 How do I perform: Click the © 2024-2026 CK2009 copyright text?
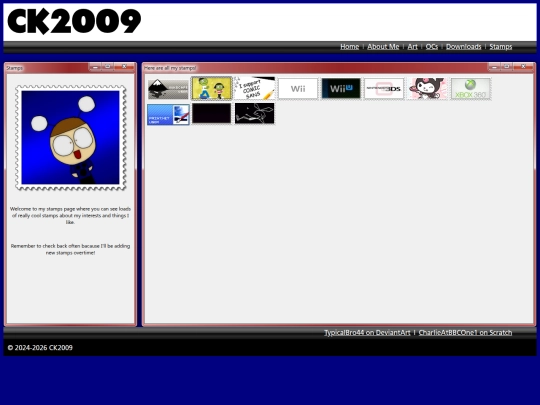tap(40, 347)
